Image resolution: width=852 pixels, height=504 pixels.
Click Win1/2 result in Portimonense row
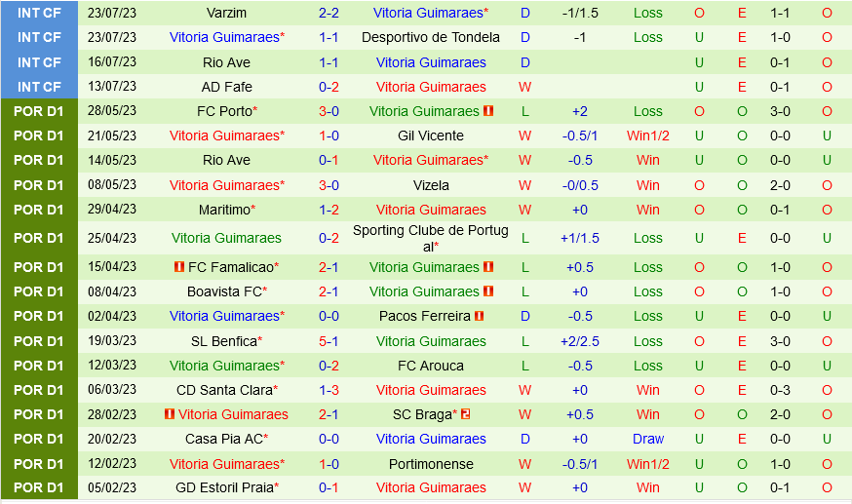647,464
